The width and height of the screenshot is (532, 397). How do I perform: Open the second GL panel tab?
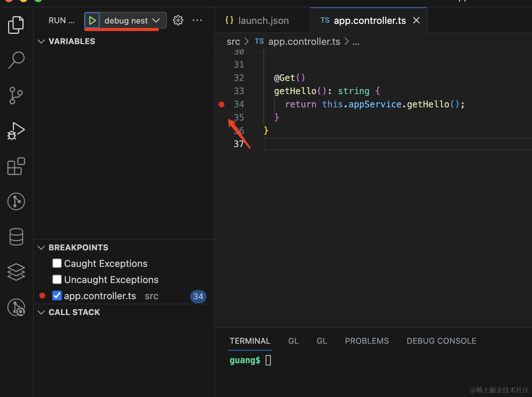point(322,341)
